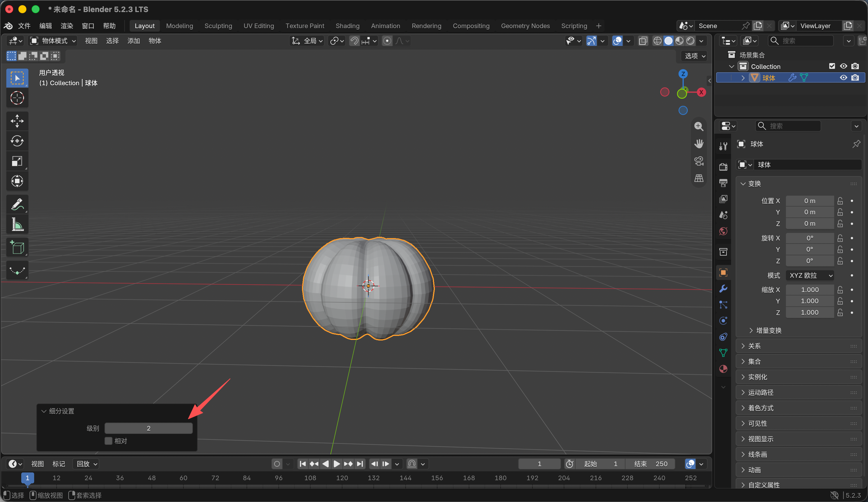Image resolution: width=868 pixels, height=502 pixels.
Task: Select the Transform tool
Action: (x=17, y=181)
